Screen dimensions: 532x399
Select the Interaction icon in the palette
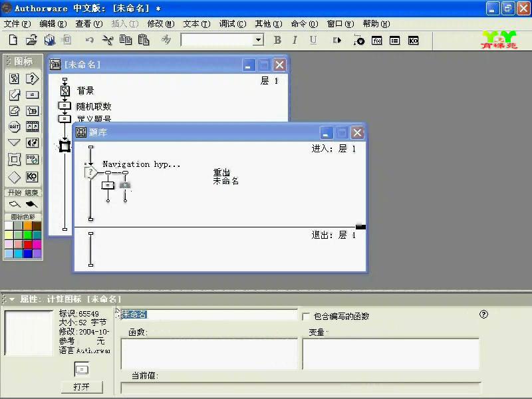coord(32,78)
